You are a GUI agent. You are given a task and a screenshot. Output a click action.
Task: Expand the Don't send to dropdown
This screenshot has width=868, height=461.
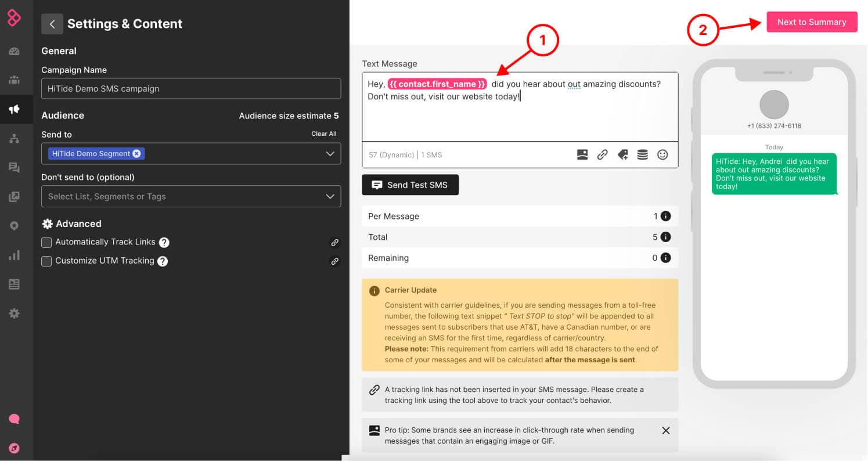tap(330, 196)
